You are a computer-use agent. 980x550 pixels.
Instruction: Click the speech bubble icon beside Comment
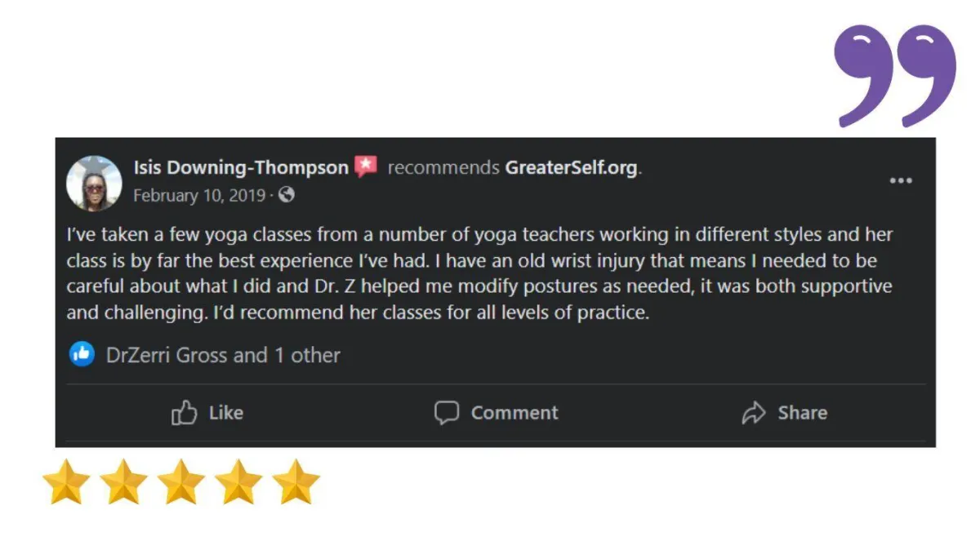[x=446, y=413]
